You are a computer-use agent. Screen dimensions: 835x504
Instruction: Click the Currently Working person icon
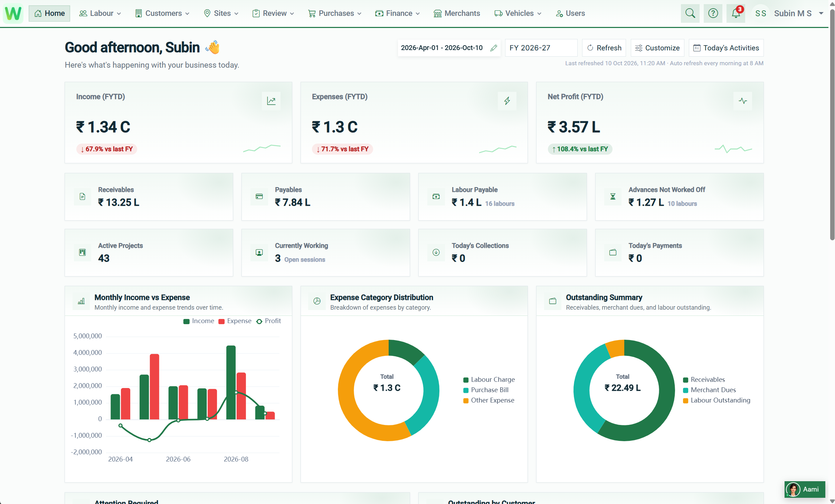click(259, 252)
